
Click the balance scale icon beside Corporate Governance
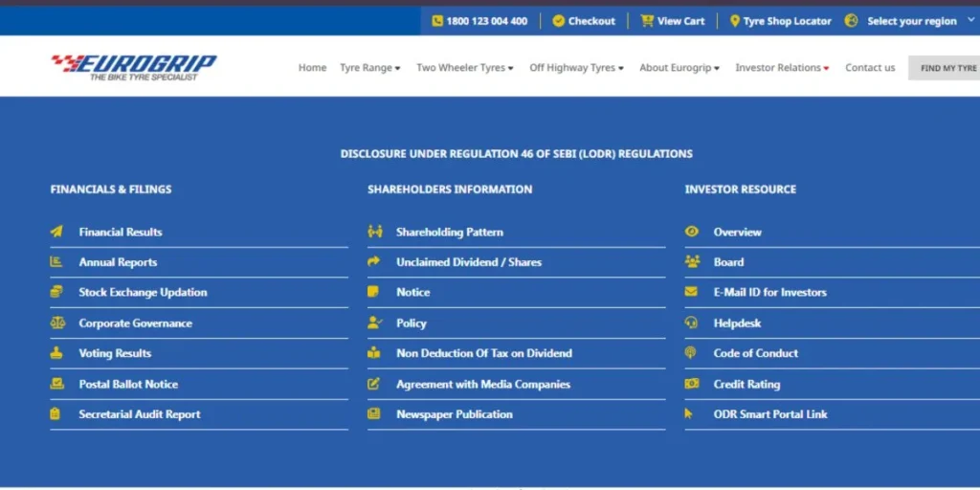coord(56,323)
